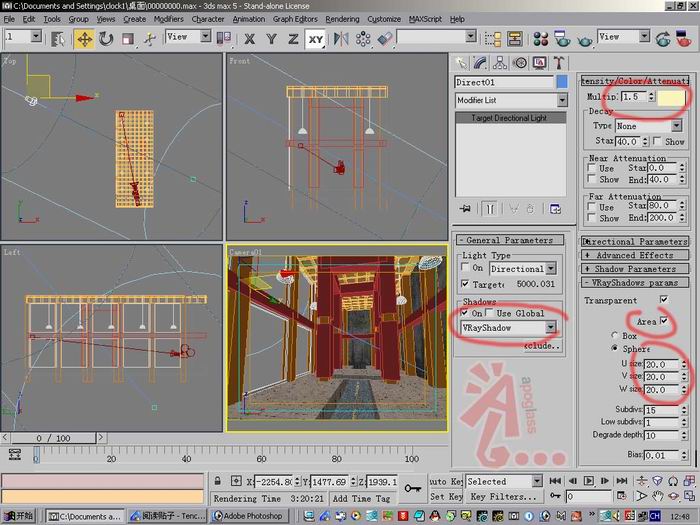Enable Far Attenuation Show checkbox
Viewport: 700px width, 525px height.
(592, 217)
